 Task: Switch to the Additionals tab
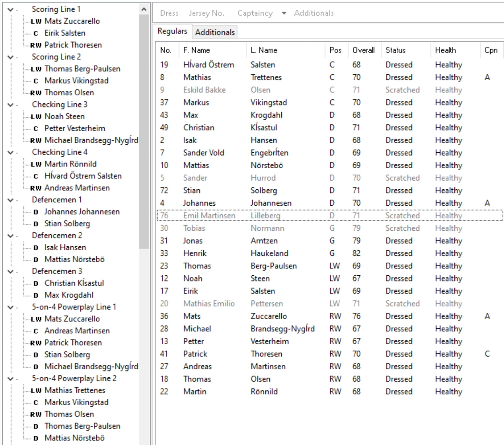click(x=215, y=32)
